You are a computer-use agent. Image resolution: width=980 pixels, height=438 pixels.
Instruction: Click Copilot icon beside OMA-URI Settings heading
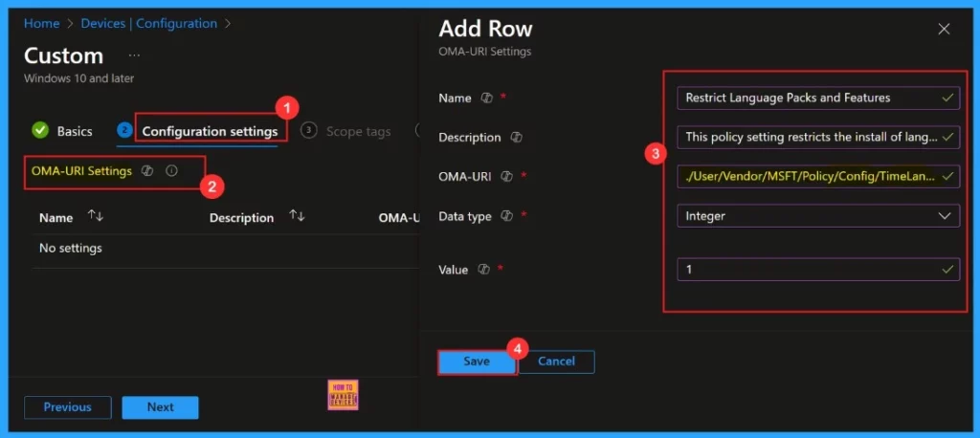(x=147, y=170)
